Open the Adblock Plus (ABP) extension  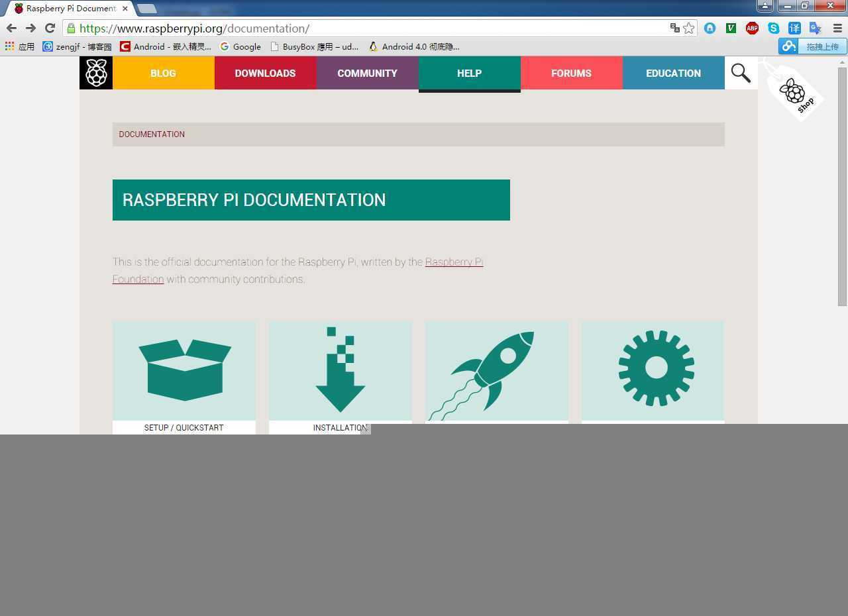(x=752, y=28)
